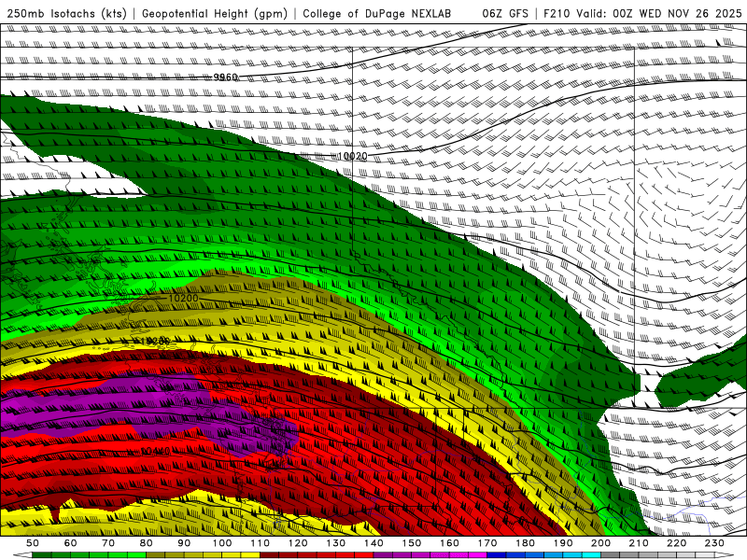This screenshot has height=560, width=747.
Task: Click the 170 knot legend label
Action: (x=487, y=543)
